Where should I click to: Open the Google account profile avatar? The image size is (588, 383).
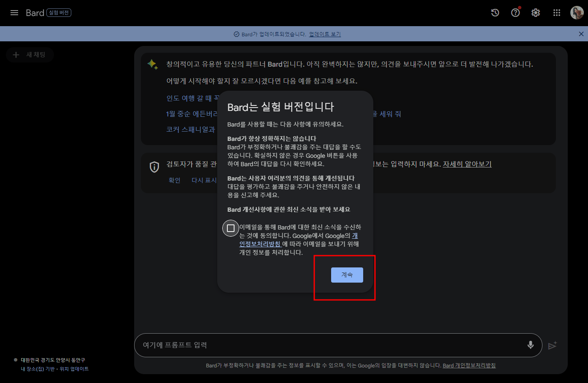pyautogui.click(x=577, y=13)
